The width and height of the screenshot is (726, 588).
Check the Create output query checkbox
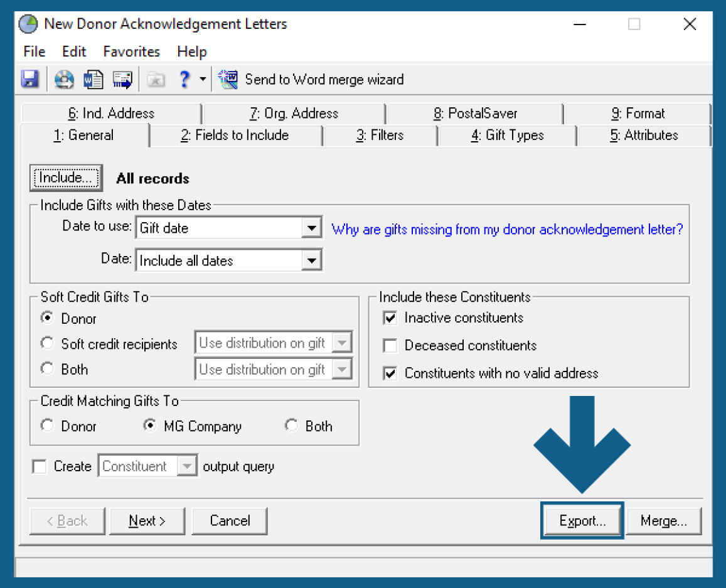click(40, 466)
